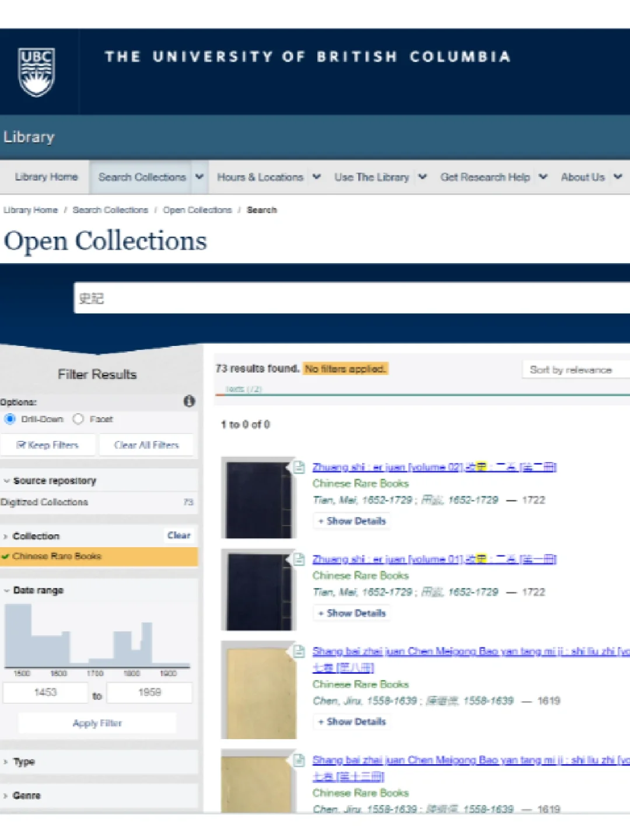Select the texts results tab
Screen dimensions: 630x840
(x=243, y=389)
